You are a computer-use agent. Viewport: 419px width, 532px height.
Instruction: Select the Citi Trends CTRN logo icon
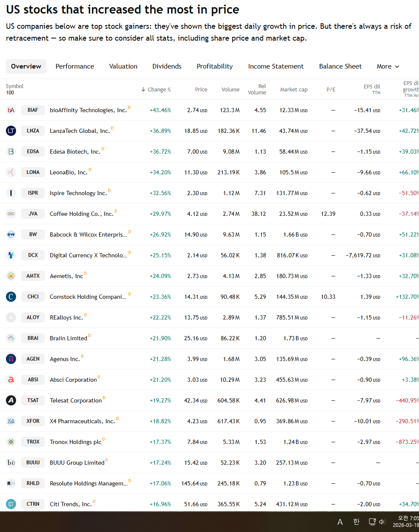[x=11, y=504]
